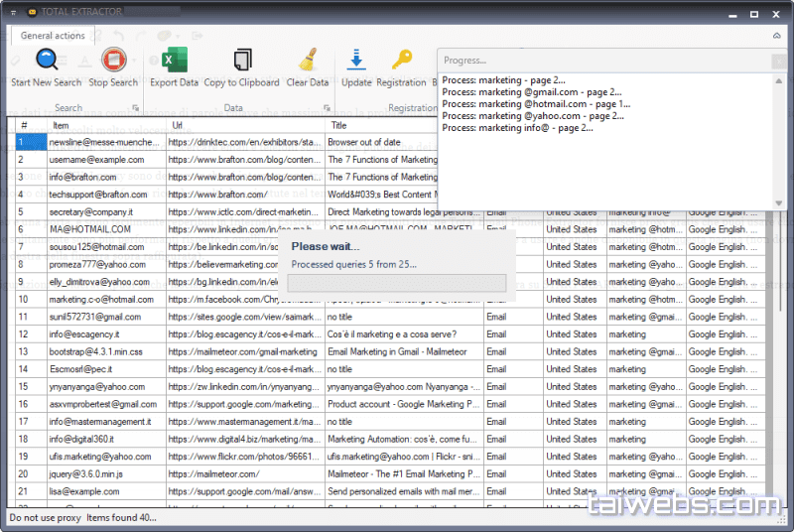Click the https://mailmeteor.com/gmail-marketing URL cell
The height and width of the screenshot is (532, 794).
click(x=245, y=351)
